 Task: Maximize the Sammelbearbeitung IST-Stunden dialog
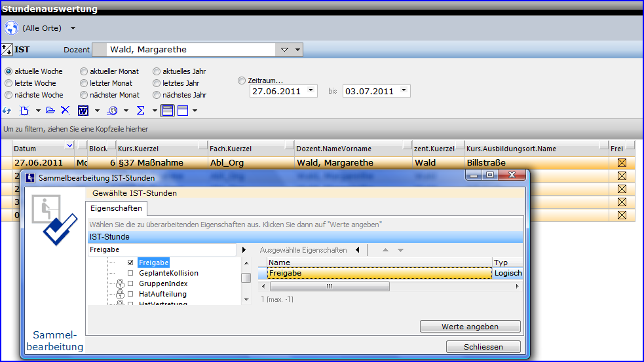490,175
